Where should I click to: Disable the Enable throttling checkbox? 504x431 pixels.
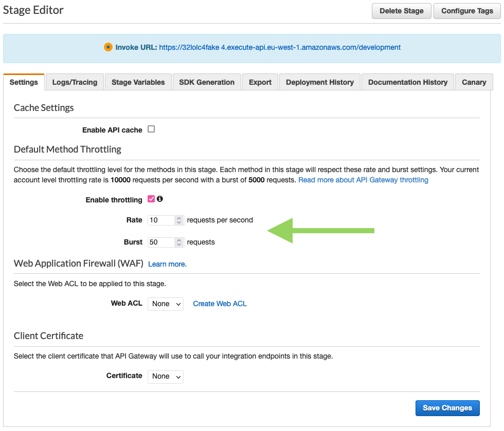tap(150, 199)
